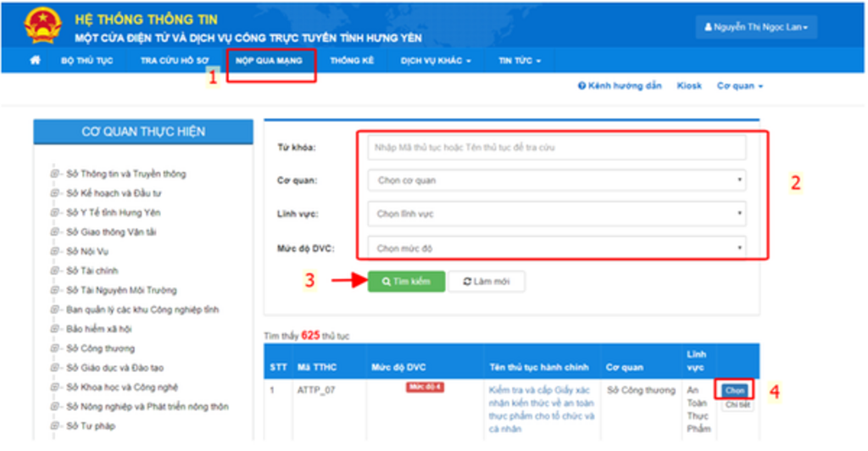Open the Mức độ DVC dropdown
Viewport: 868px width, 451px height.
[557, 248]
